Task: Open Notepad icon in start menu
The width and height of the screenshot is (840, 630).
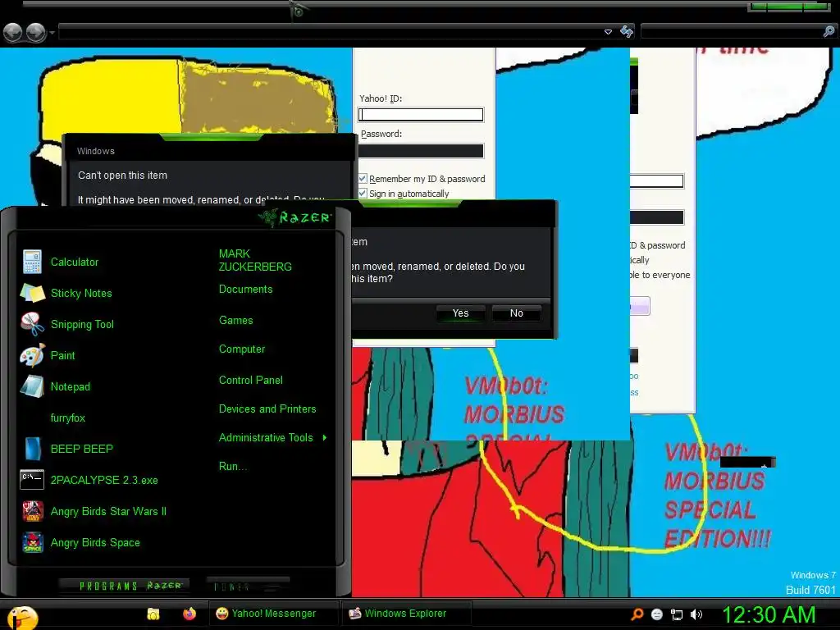Action: click(32, 386)
